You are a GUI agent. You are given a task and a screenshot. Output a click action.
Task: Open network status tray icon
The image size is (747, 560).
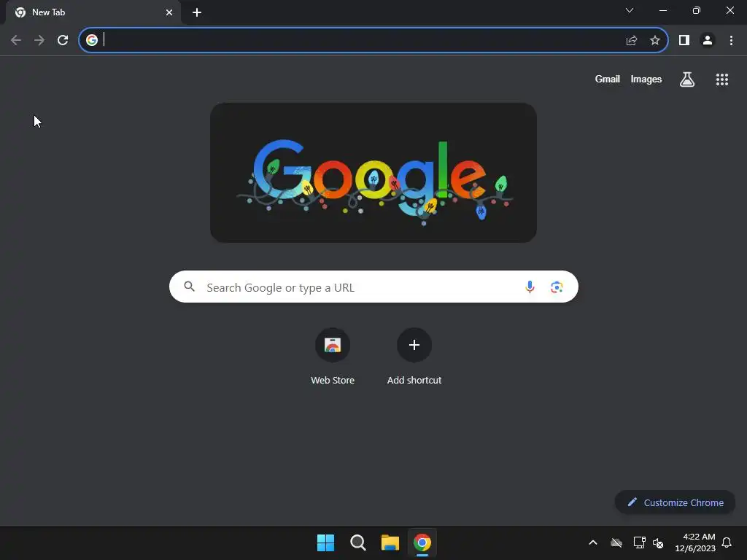coord(639,542)
